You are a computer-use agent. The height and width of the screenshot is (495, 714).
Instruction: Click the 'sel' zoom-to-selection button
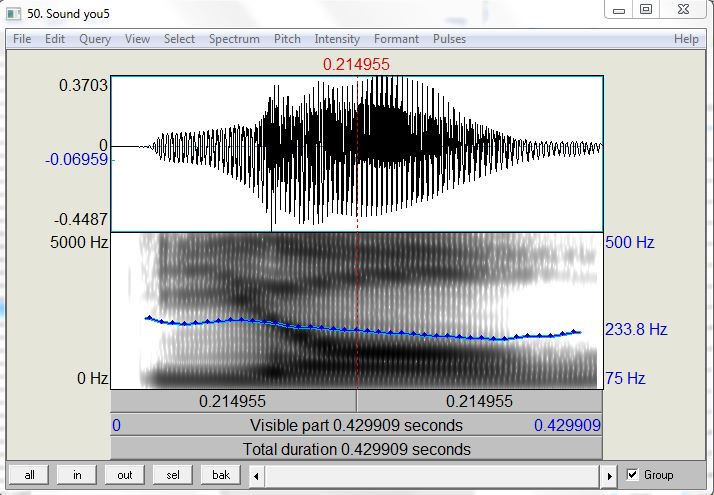click(173, 475)
